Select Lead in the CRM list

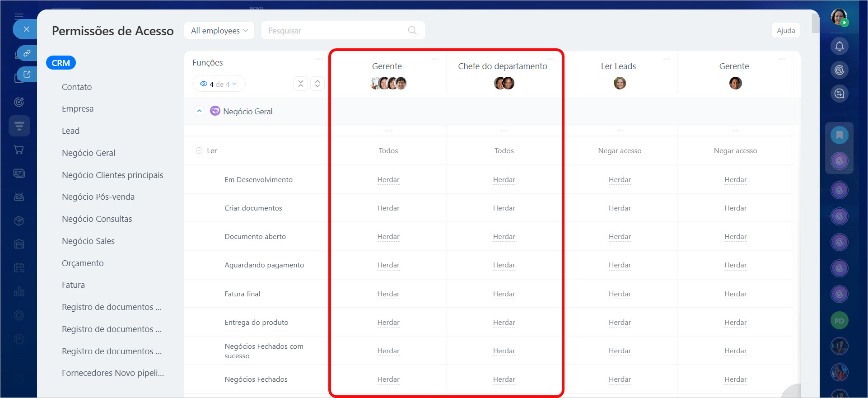click(x=70, y=131)
